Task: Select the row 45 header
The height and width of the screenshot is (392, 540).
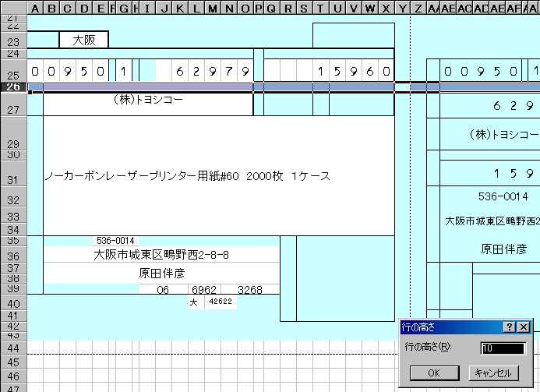Action: (x=13, y=362)
